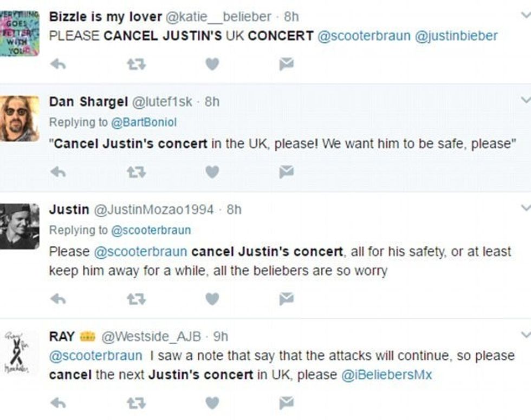Like JustinMozao1994's tweet with the heart
Viewport: 531px width, 420px height.
point(212,298)
